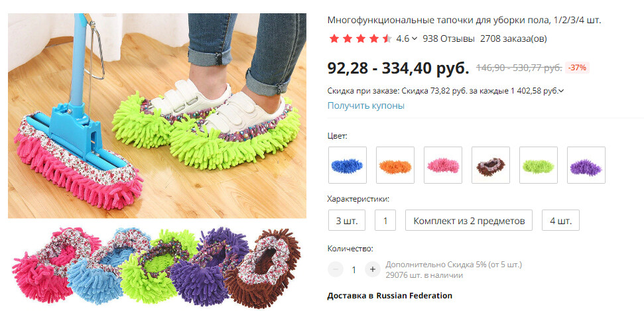Click the star rating icons
644x311 pixels.
360,38
